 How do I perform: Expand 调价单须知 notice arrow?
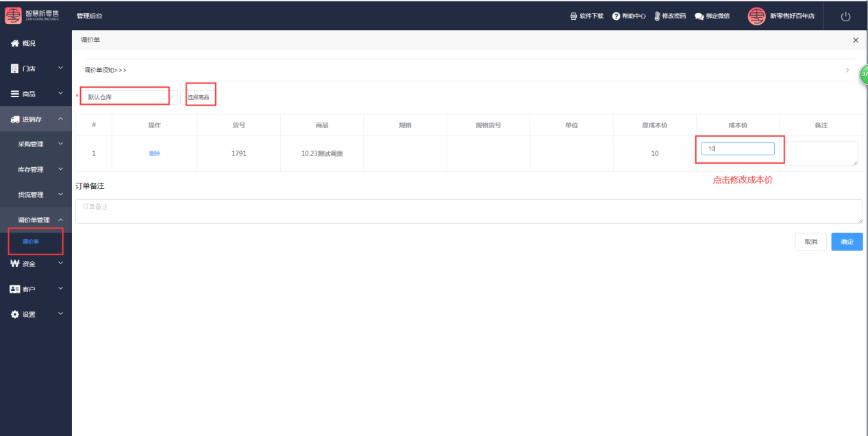coord(847,70)
